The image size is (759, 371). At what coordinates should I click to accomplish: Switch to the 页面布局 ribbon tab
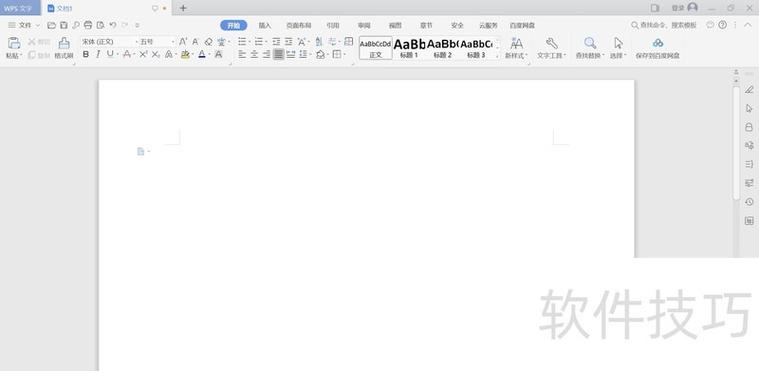pos(299,25)
